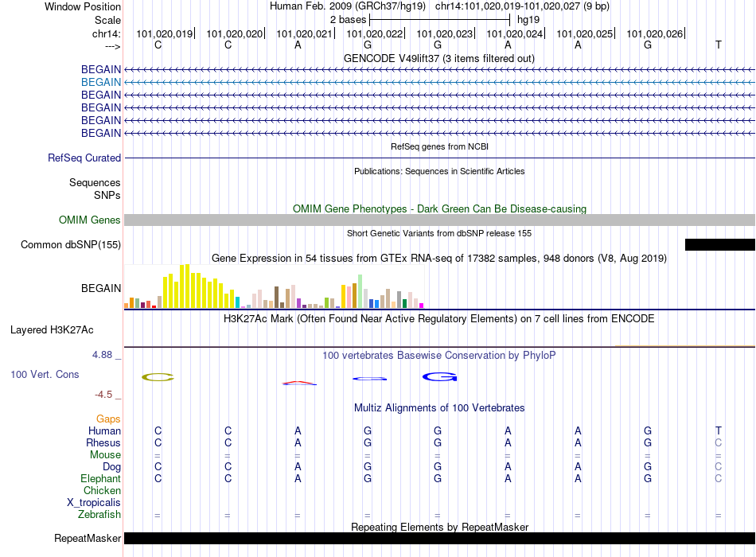Select the Zebrafish species row label
This screenshot has height=557, width=756.
coord(100,515)
